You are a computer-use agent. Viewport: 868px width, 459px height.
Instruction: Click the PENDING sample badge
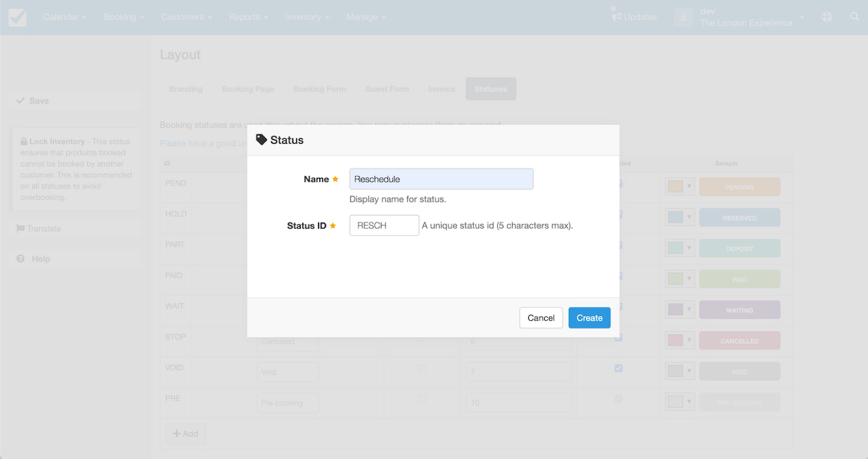740,187
